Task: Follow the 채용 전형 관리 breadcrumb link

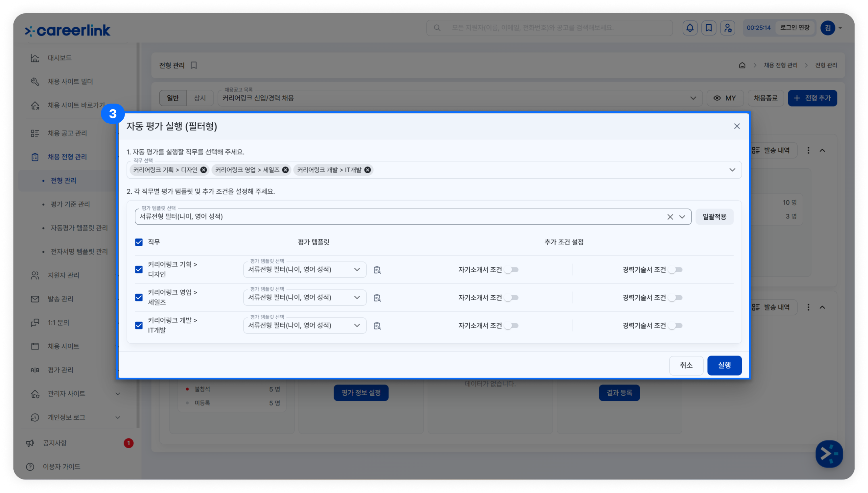Action: (x=780, y=65)
